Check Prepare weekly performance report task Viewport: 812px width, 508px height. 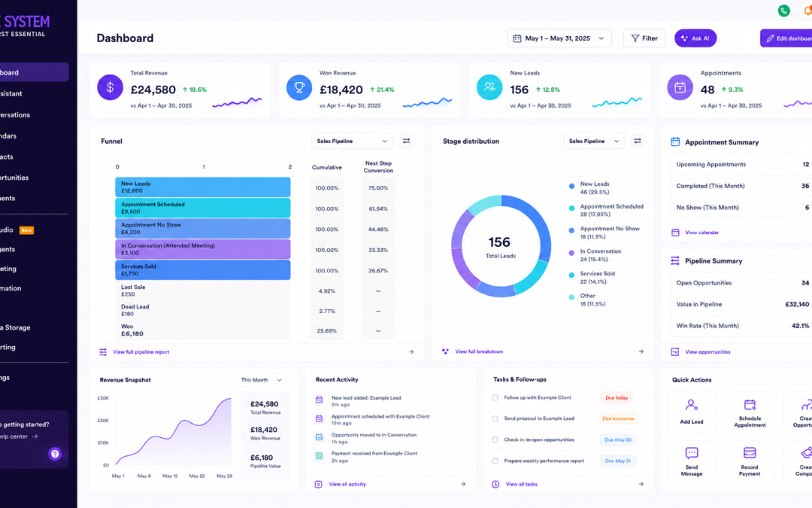coord(495,461)
